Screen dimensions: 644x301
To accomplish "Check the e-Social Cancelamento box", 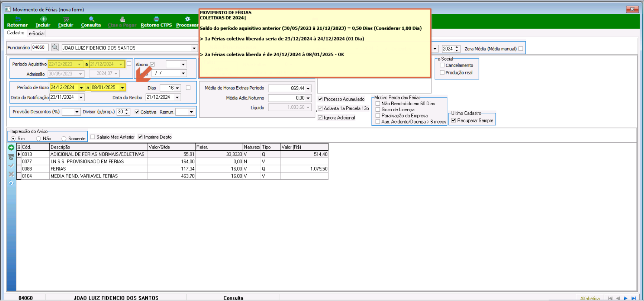I will click(442, 65).
